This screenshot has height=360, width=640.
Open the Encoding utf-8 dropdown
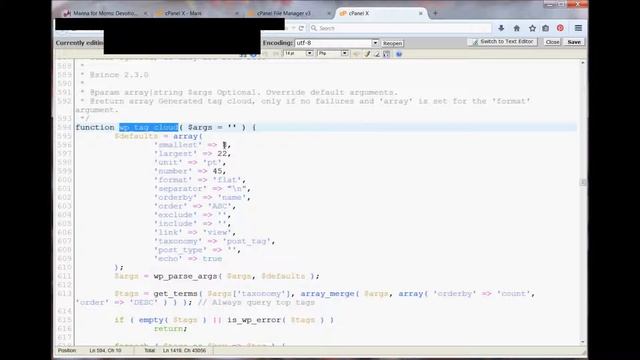337,43
